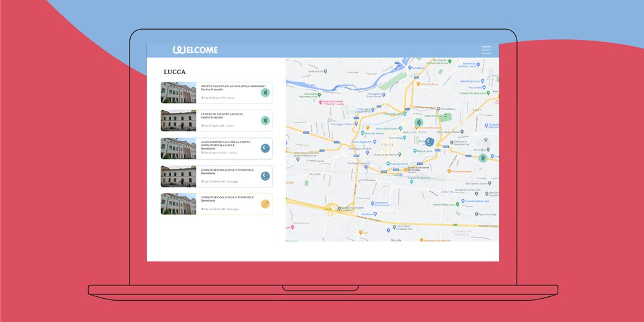Select the blue dormitory marker on the map
Image resolution: width=644 pixels, height=322 pixels.
pos(430,142)
